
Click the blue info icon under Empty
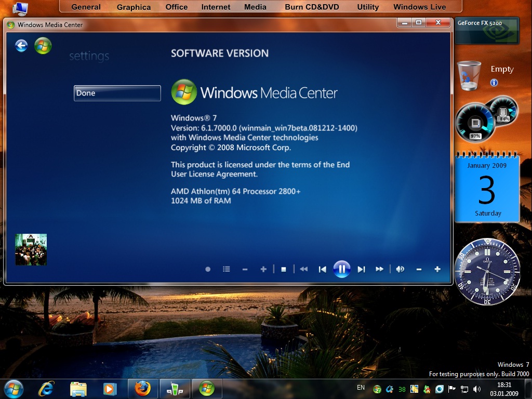[x=494, y=83]
